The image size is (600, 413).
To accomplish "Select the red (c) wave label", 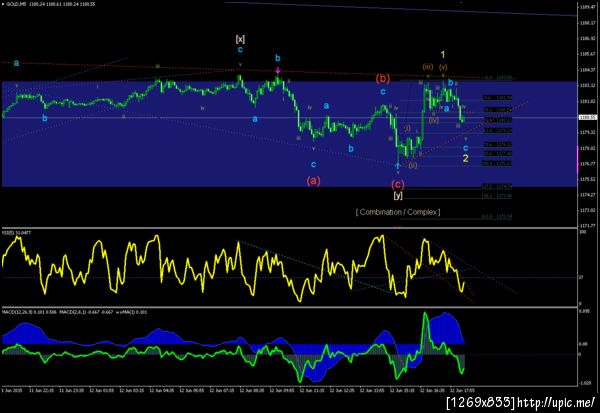I will (x=398, y=184).
